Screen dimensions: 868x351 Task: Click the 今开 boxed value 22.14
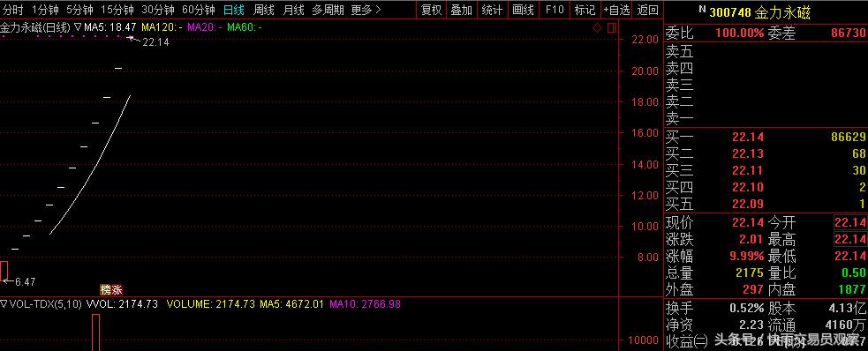click(x=850, y=223)
